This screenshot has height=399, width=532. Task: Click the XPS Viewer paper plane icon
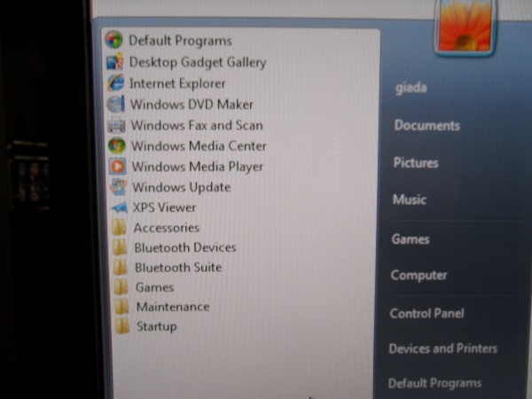pos(120,207)
